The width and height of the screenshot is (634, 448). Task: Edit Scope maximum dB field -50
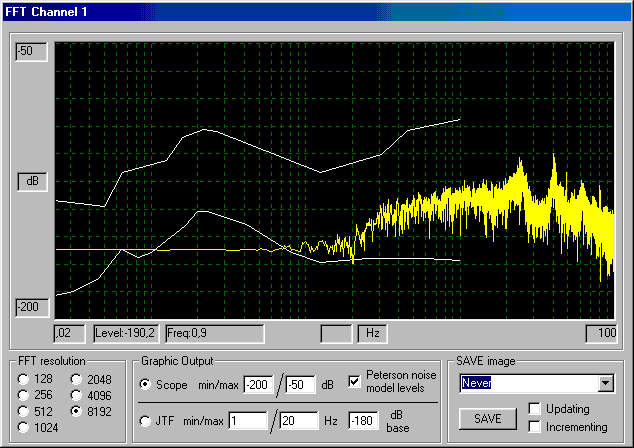(300, 384)
